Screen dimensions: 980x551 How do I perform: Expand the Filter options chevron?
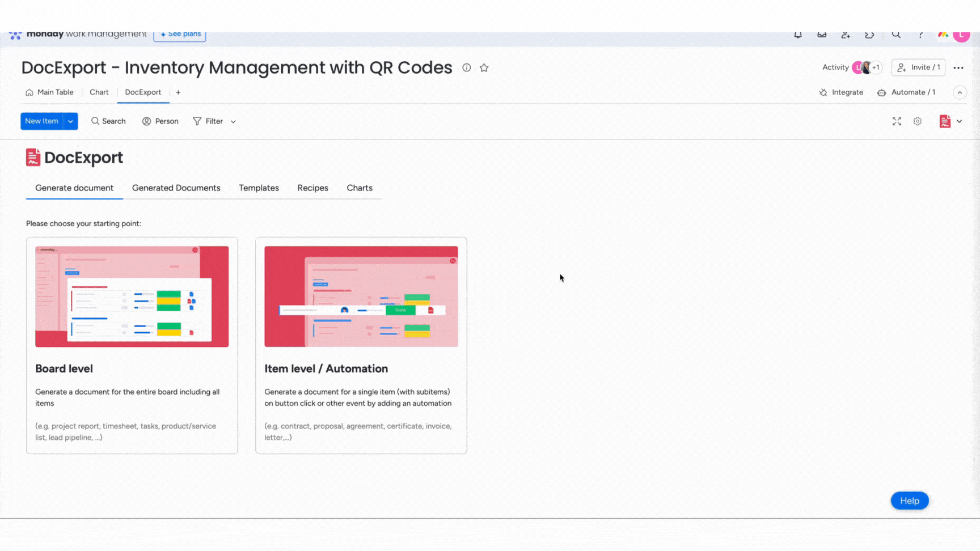(x=233, y=122)
